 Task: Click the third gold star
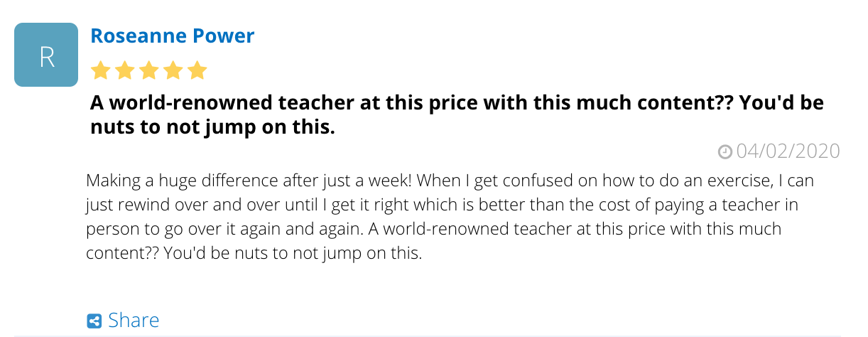(x=149, y=70)
